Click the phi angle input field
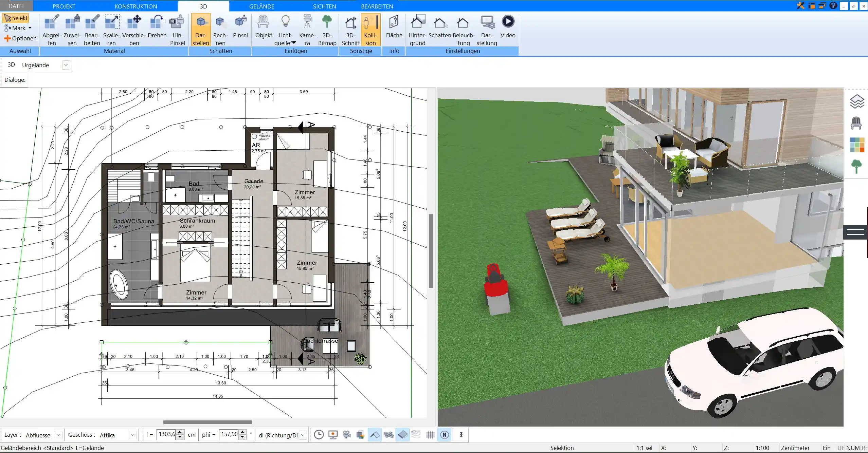 pyautogui.click(x=229, y=434)
